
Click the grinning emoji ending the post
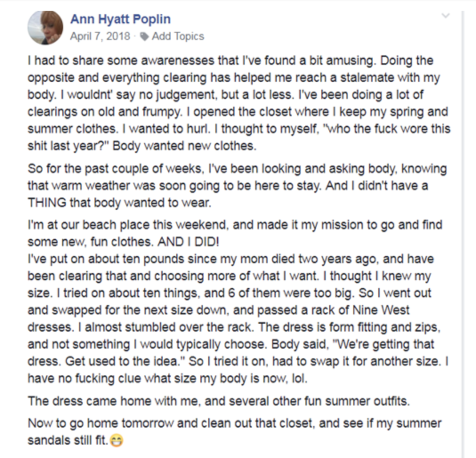pos(116,440)
